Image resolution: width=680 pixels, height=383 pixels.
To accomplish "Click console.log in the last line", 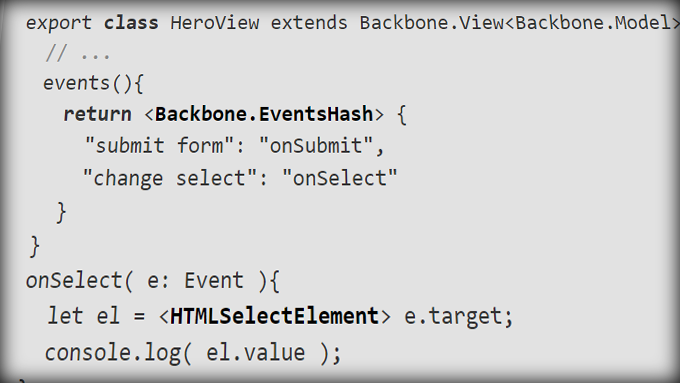I will [x=113, y=353].
